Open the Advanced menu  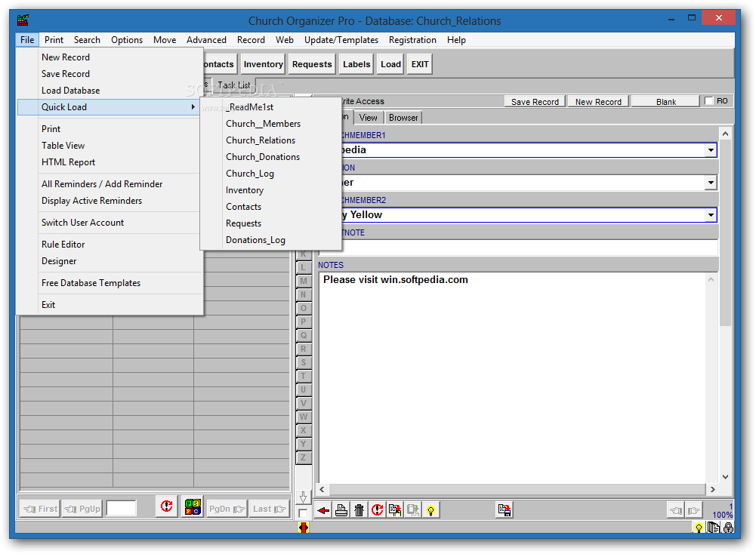point(206,40)
